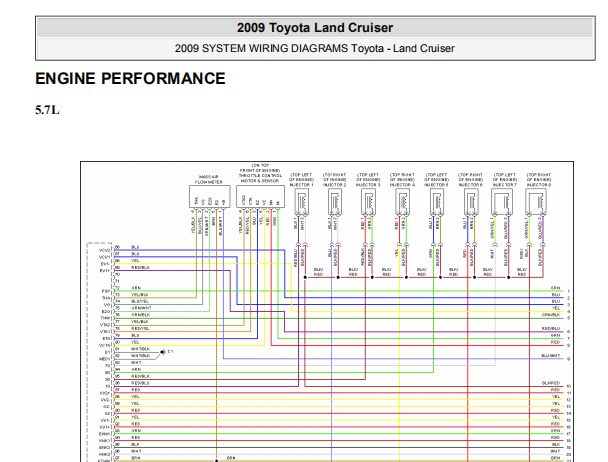Click the Injector 5 coil symbol
Viewport: 608px width, 462px height.
click(x=437, y=201)
